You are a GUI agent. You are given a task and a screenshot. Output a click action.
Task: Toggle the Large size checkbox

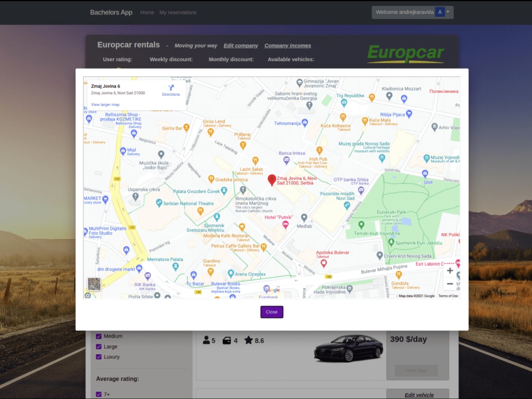click(x=99, y=347)
